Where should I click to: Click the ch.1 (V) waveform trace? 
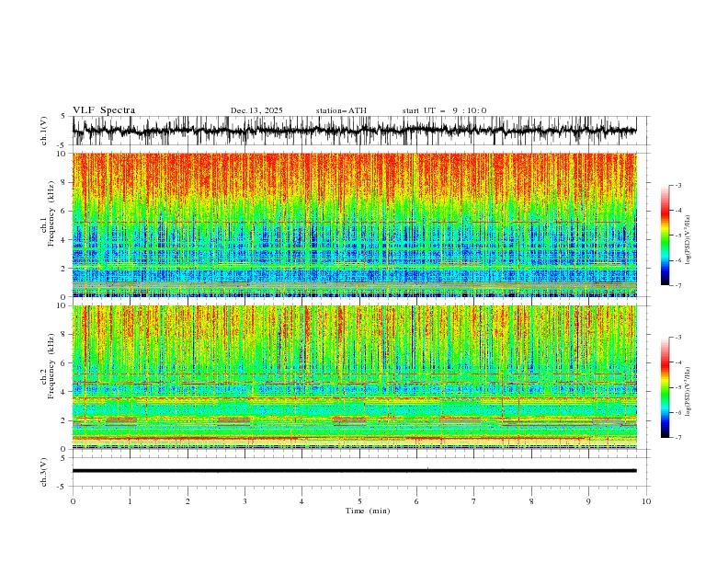pos(354,131)
